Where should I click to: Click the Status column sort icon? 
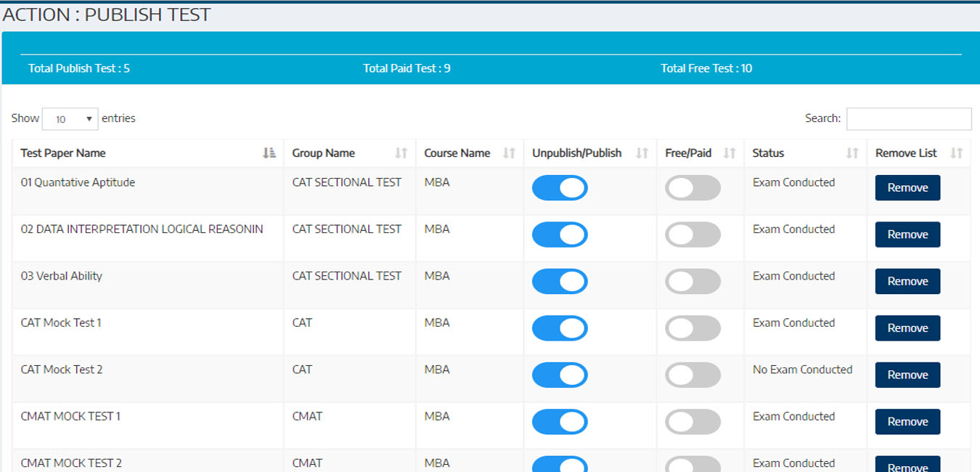point(852,153)
